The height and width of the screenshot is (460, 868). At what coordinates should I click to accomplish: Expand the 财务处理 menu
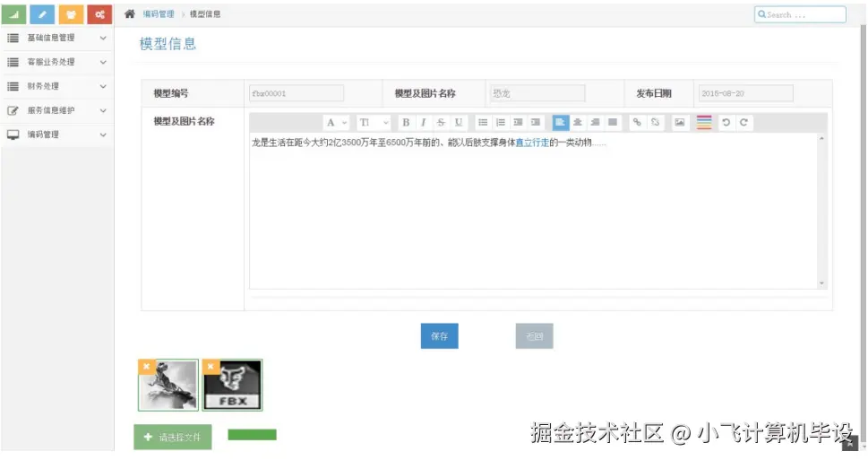click(57, 86)
